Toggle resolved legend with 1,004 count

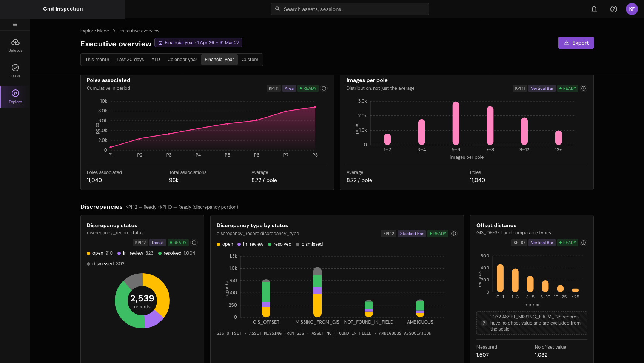[177, 253]
